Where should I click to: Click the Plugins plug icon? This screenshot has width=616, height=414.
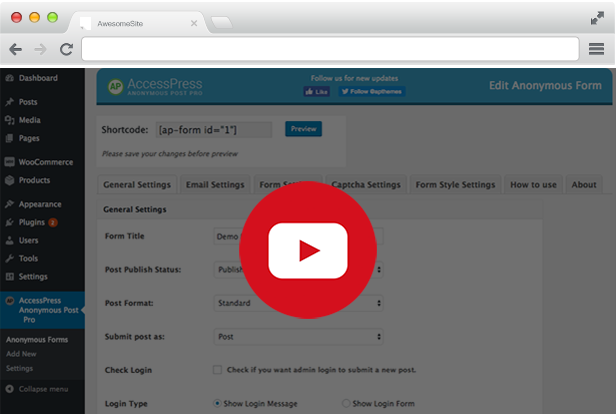click(10, 222)
